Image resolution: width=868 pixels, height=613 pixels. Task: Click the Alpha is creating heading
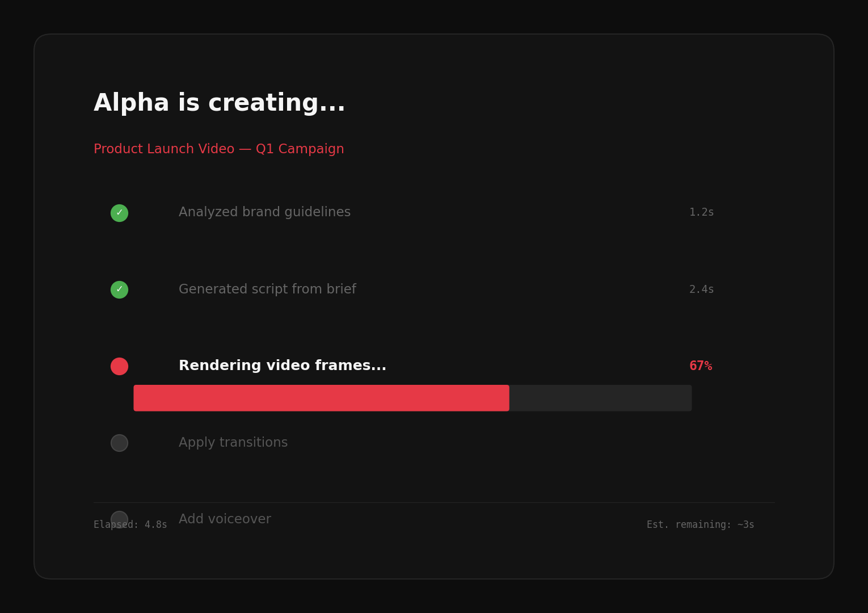click(220, 103)
